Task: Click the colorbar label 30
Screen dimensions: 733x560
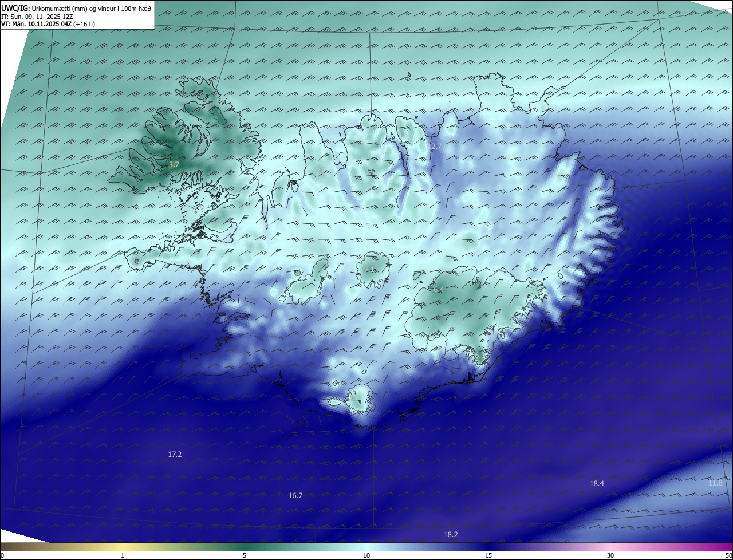Action: [610, 555]
